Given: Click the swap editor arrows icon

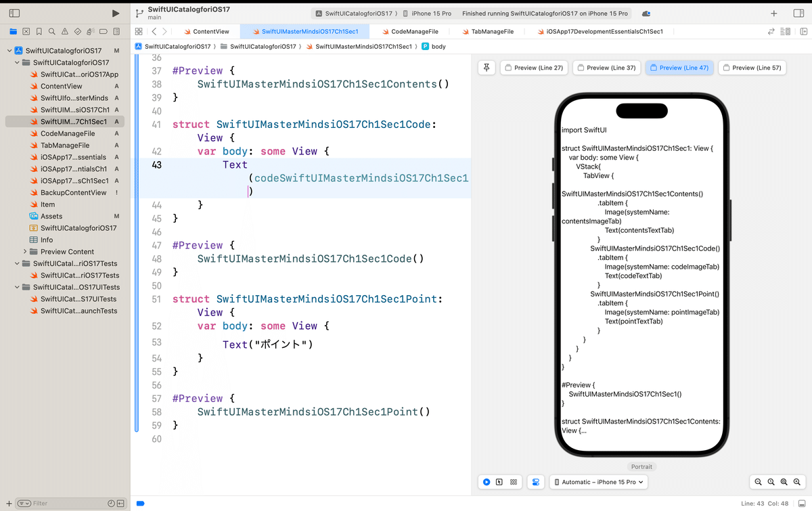Looking at the screenshot, I should 771,31.
